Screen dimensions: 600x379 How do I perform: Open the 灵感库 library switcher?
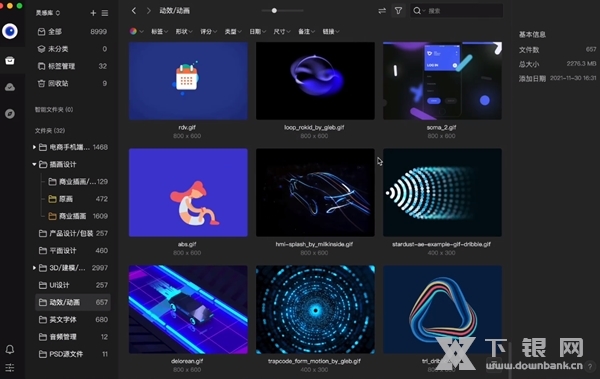[47, 13]
